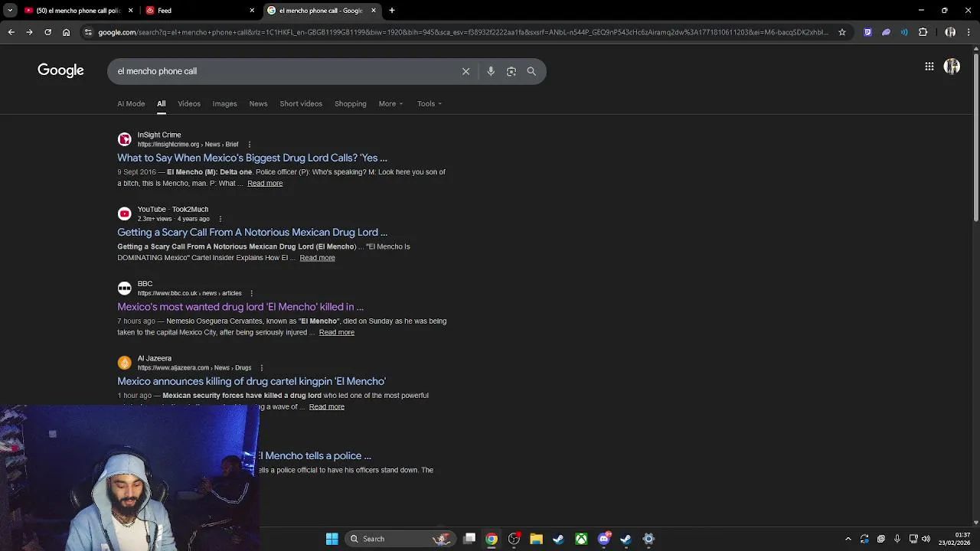Open more options for YouTube Took2Much result
This screenshot has height=551, width=980.
[x=220, y=219]
